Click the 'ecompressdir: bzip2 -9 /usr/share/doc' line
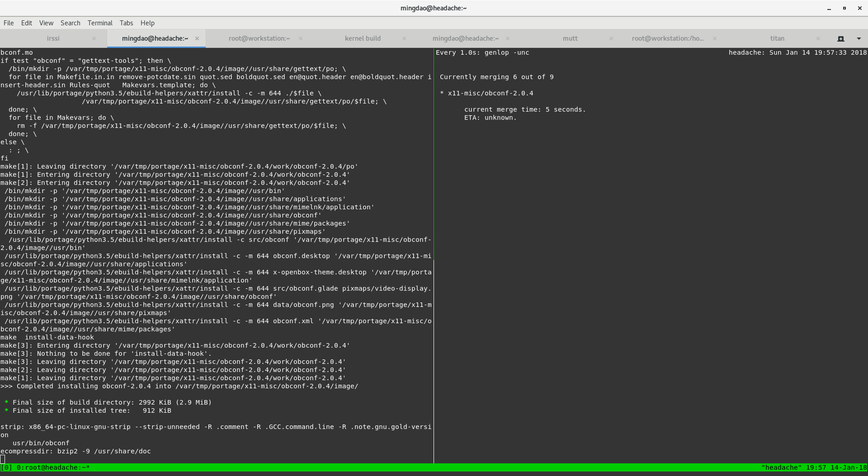Image resolution: width=868 pixels, height=476 pixels. tap(75, 451)
